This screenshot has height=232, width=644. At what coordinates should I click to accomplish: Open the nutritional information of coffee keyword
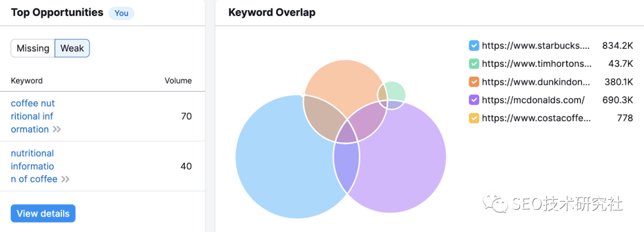[x=33, y=166]
